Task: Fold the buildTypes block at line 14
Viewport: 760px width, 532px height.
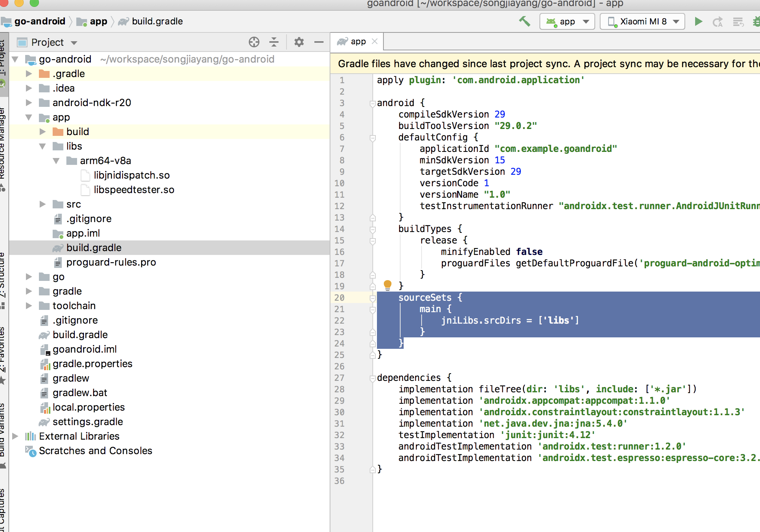Action: pyautogui.click(x=372, y=229)
